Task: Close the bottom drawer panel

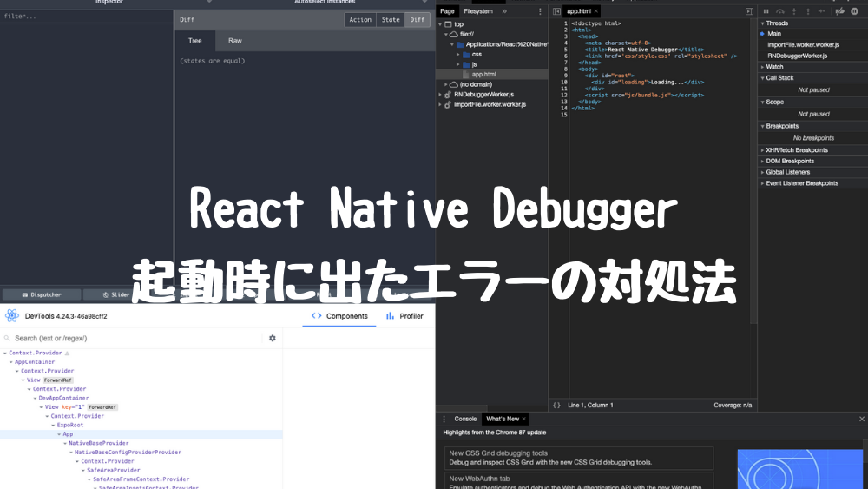Action: point(862,420)
